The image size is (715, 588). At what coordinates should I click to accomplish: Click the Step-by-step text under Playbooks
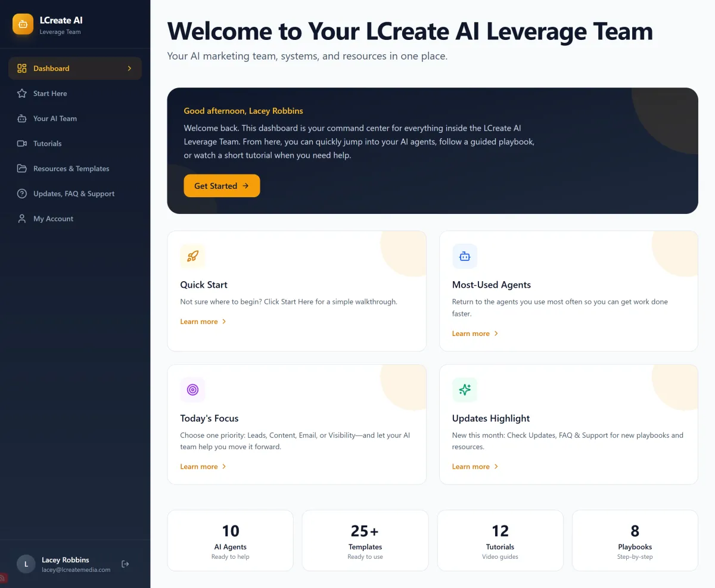pyautogui.click(x=635, y=557)
